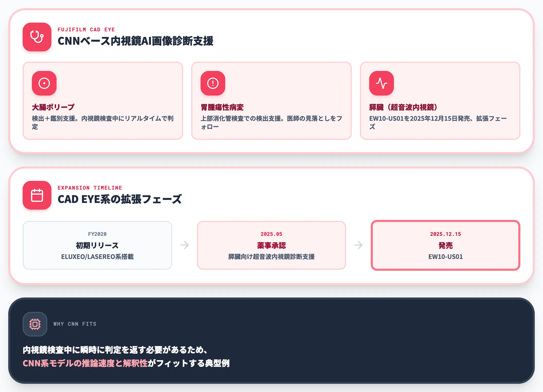
Task: Click the arrow between FY2020 and 2025.05 cards
Action: (x=185, y=245)
